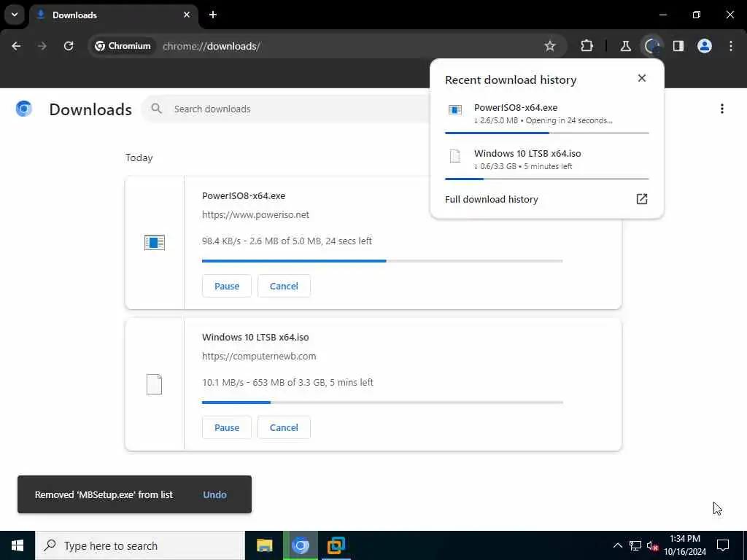Open the VirtualBox-style taskbar app icon
Screen dimensions: 747x560
336,545
